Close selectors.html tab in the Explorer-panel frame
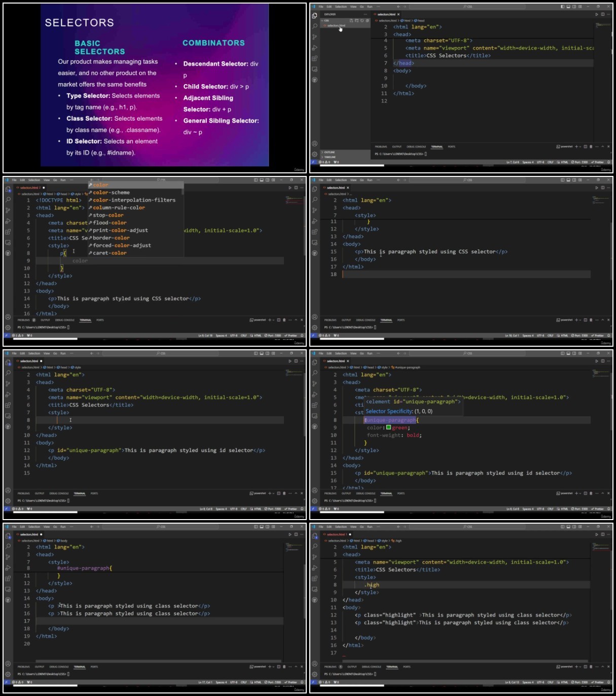The width and height of the screenshot is (616, 696). point(398,14)
